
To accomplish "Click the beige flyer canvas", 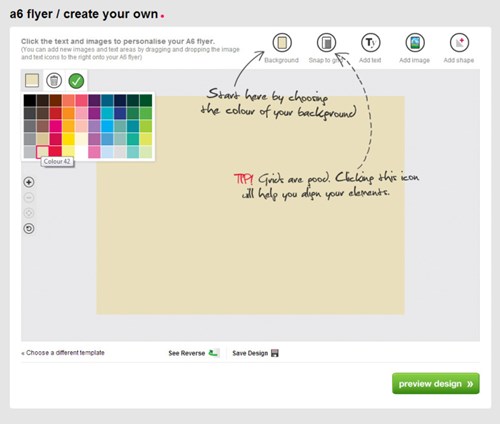I will pyautogui.click(x=250, y=233).
